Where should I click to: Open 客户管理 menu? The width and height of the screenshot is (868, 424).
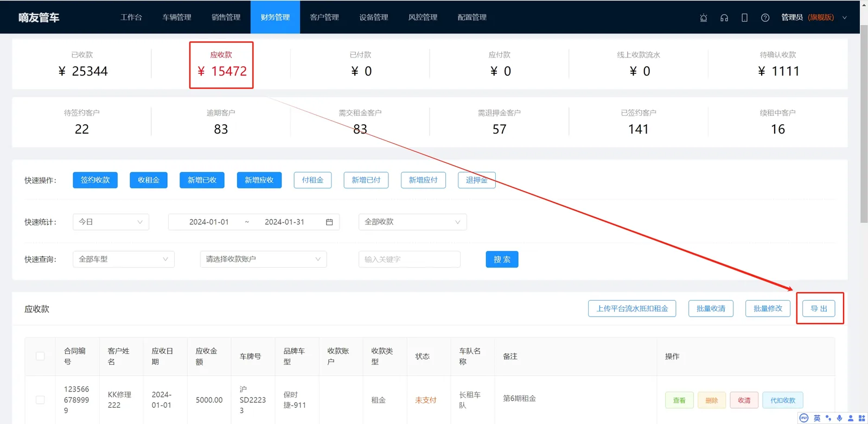(324, 17)
